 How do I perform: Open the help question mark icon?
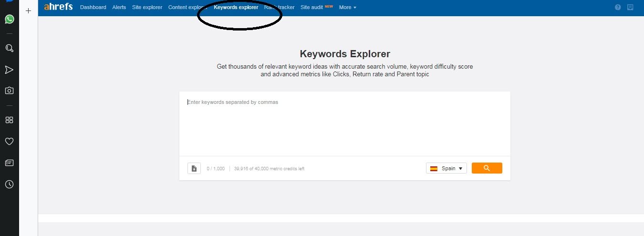point(618,7)
